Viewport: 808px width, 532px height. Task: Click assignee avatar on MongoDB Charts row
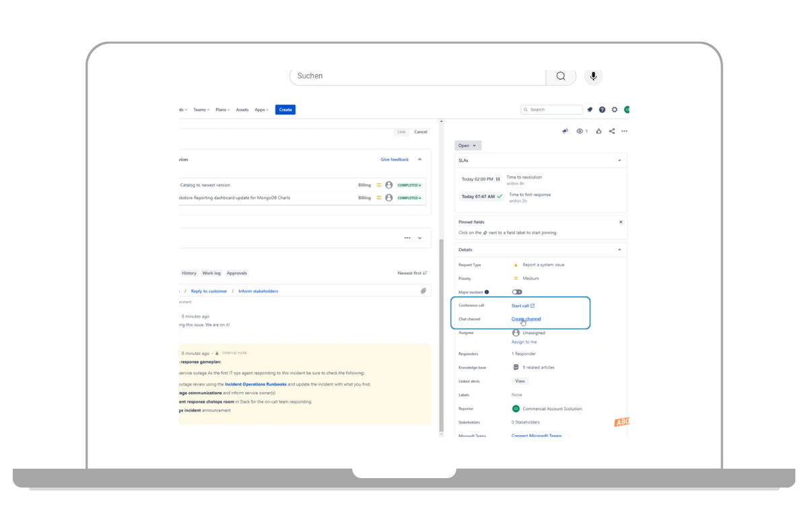[x=389, y=198]
